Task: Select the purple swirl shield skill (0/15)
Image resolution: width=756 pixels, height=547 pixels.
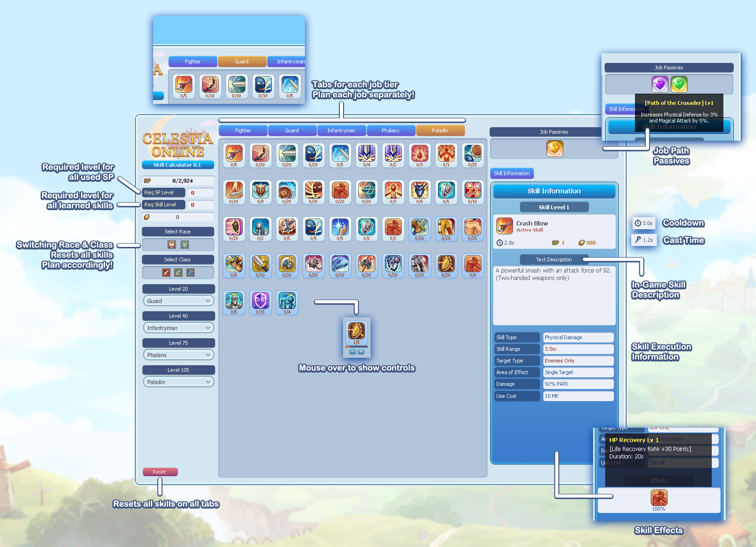Action: 260,300
